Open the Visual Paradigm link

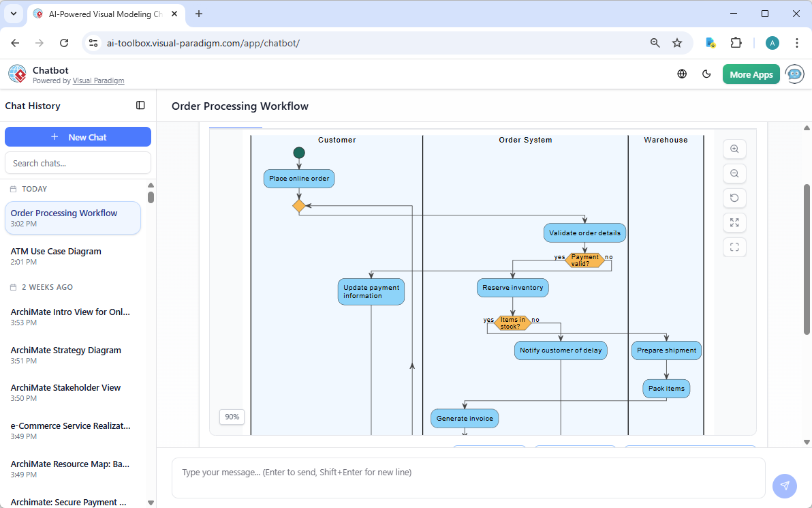click(98, 80)
